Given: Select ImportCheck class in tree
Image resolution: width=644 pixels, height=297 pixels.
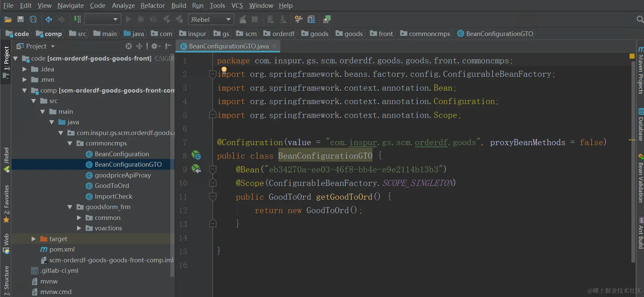Looking at the screenshot, I should 113,196.
